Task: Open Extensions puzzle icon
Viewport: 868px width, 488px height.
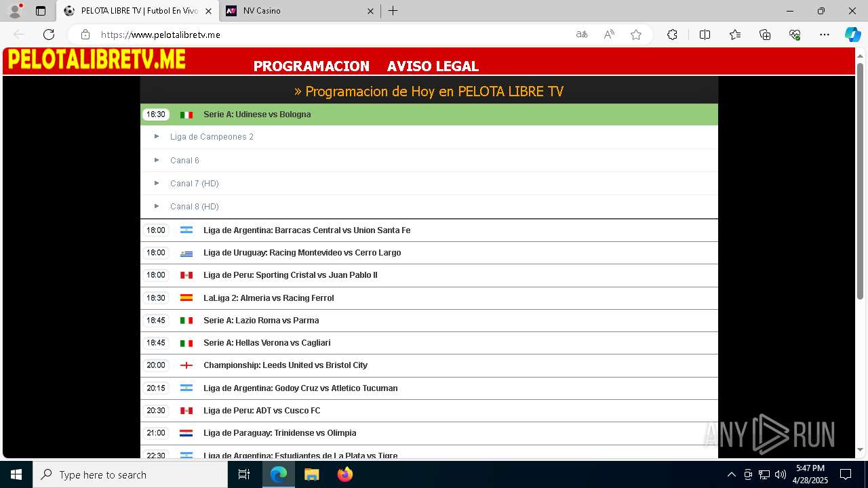Action: (x=672, y=35)
